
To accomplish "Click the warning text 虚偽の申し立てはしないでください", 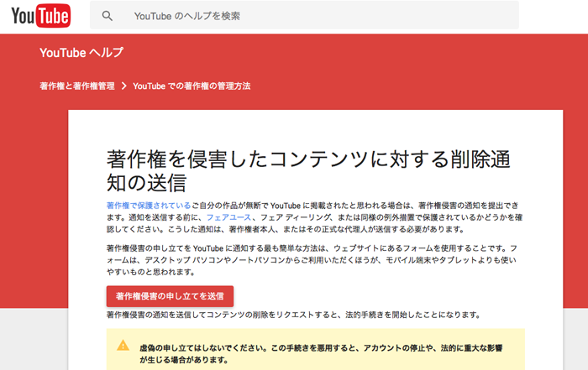I will (203, 348).
